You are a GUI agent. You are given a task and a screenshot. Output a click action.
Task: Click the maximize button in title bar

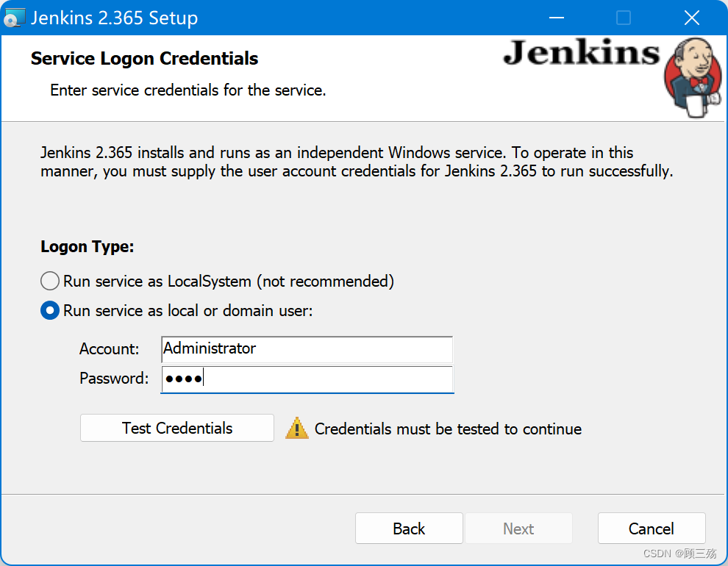click(x=623, y=18)
